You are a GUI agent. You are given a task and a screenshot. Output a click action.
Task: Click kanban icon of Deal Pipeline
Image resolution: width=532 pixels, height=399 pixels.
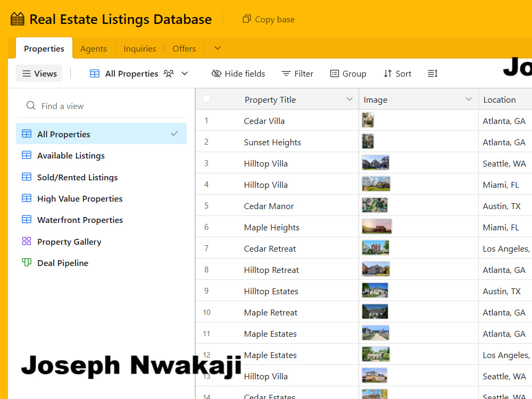(27, 262)
